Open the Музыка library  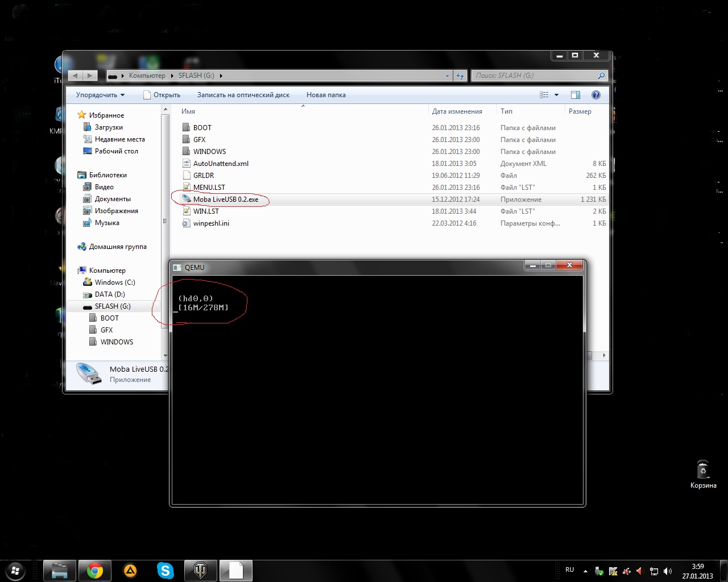tap(107, 223)
